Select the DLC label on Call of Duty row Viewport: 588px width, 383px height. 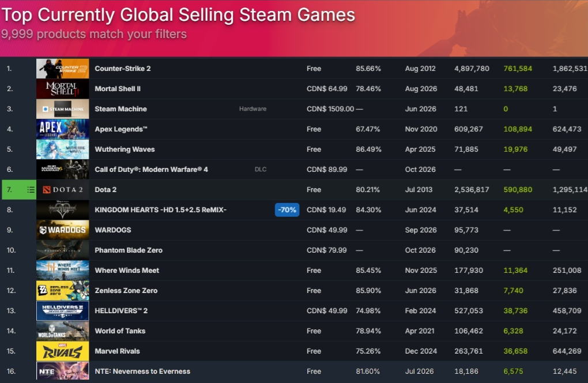[261, 170]
